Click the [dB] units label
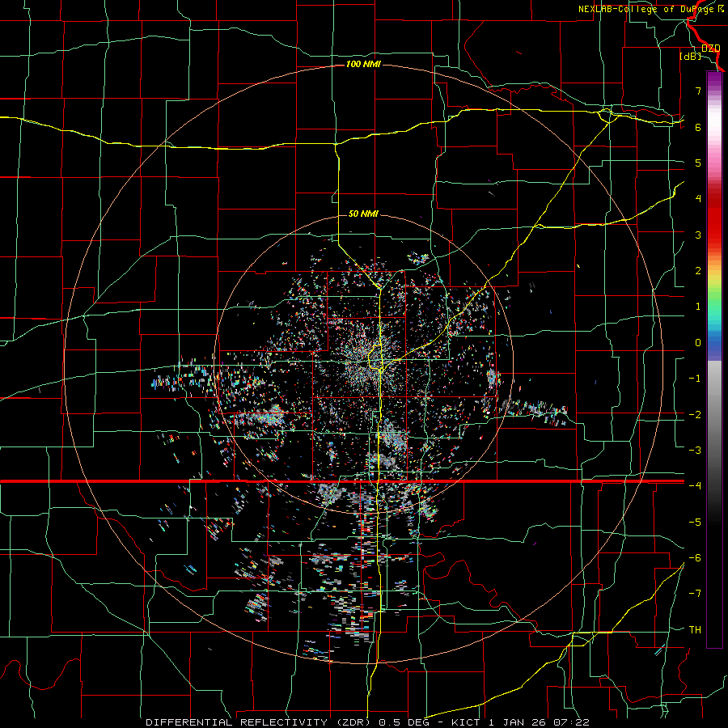 point(691,56)
